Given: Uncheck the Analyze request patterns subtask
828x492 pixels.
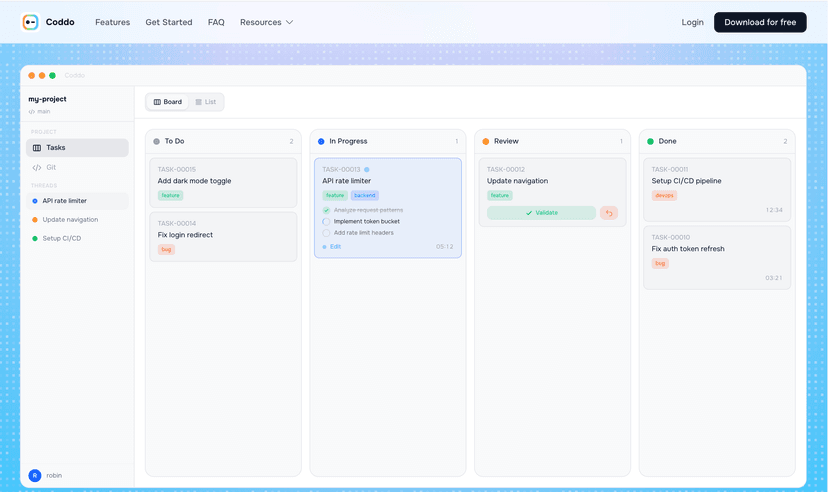Looking at the screenshot, I should click(326, 210).
